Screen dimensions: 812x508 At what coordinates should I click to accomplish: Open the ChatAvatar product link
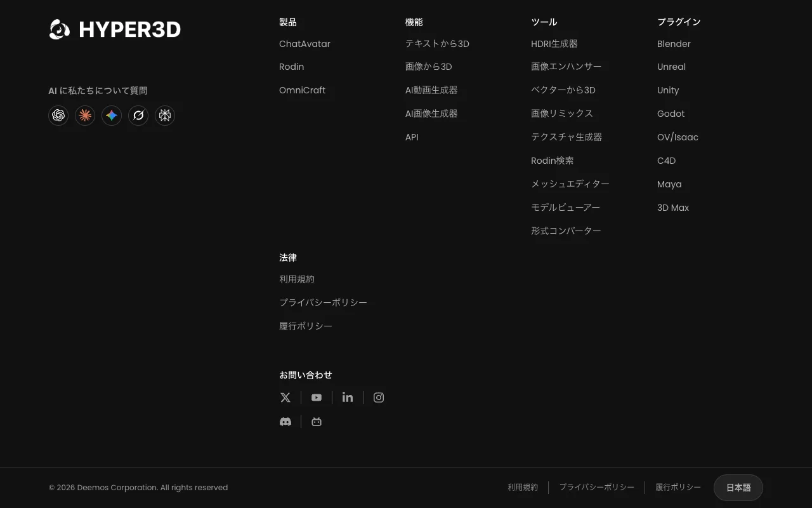pyautogui.click(x=304, y=44)
